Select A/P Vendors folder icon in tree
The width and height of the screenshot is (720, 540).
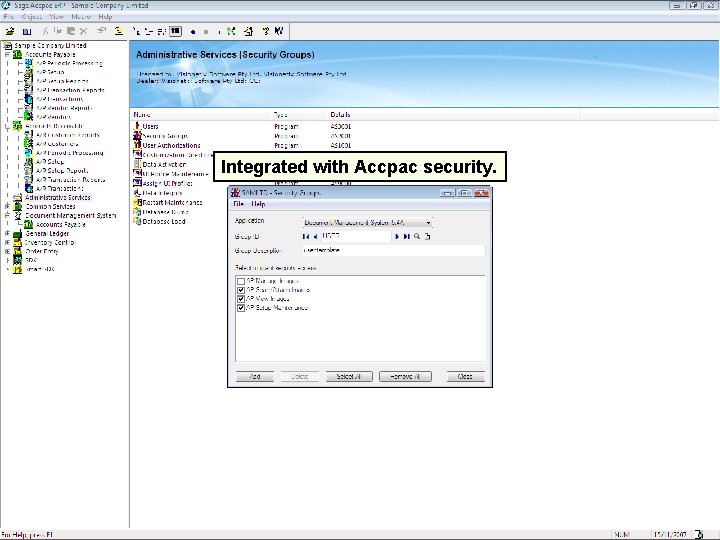28,117
